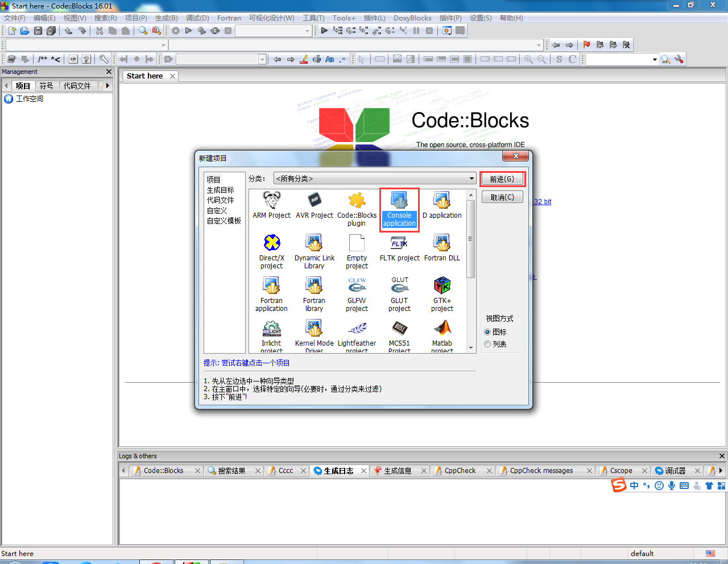Select the FLTK project template
Viewport: 728px width, 564px height.
pos(399,248)
